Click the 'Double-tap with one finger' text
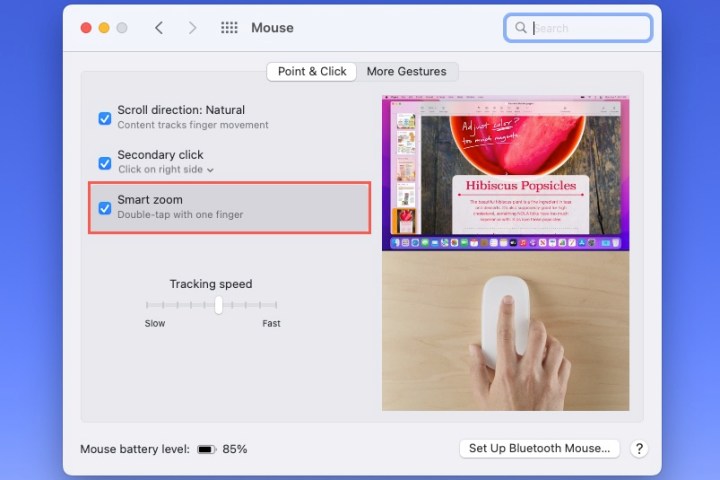The width and height of the screenshot is (720, 480). pos(180,215)
